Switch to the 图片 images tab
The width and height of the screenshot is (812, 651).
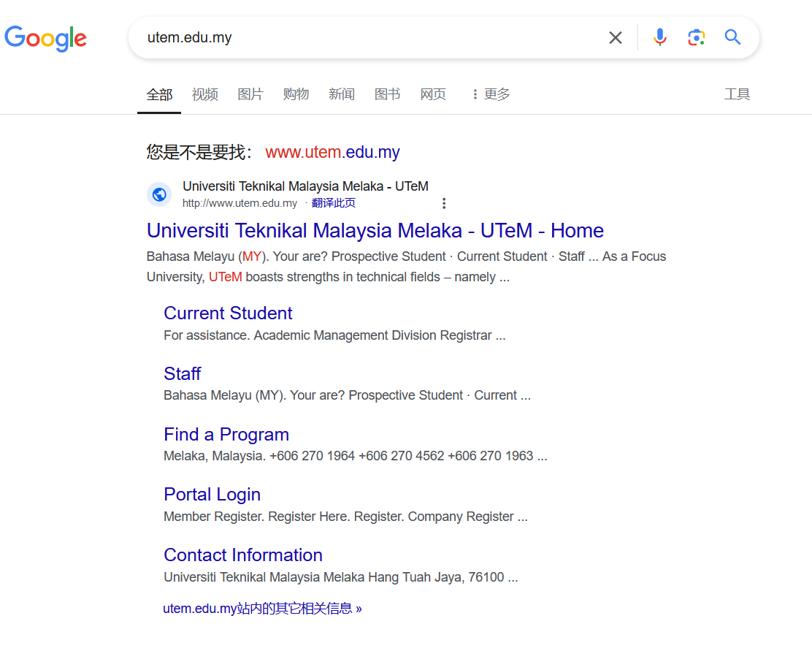tap(250, 94)
